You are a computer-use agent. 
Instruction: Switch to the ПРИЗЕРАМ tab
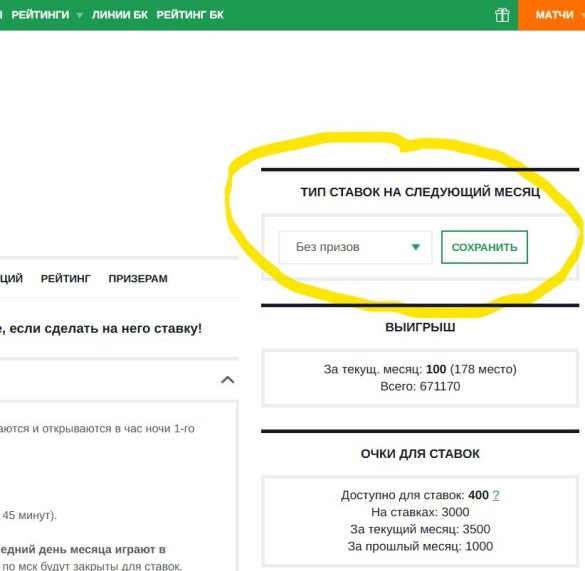(x=138, y=279)
